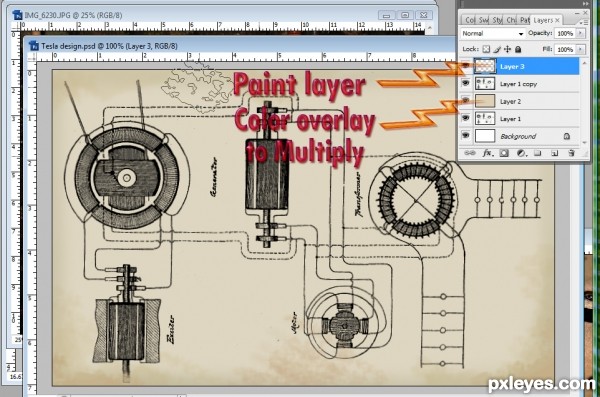Create a new layer group
Screen dimensions: 600x397
[538, 153]
